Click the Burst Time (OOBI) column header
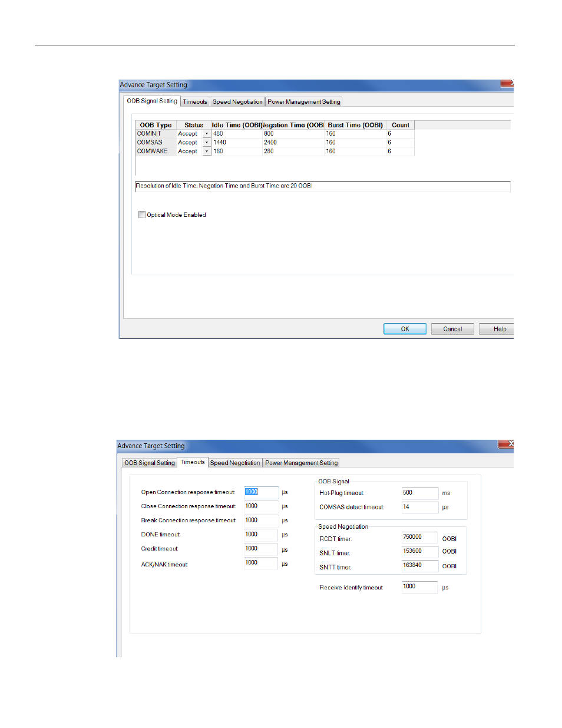Image resolution: width=562 pixels, height=728 pixels. click(x=355, y=125)
